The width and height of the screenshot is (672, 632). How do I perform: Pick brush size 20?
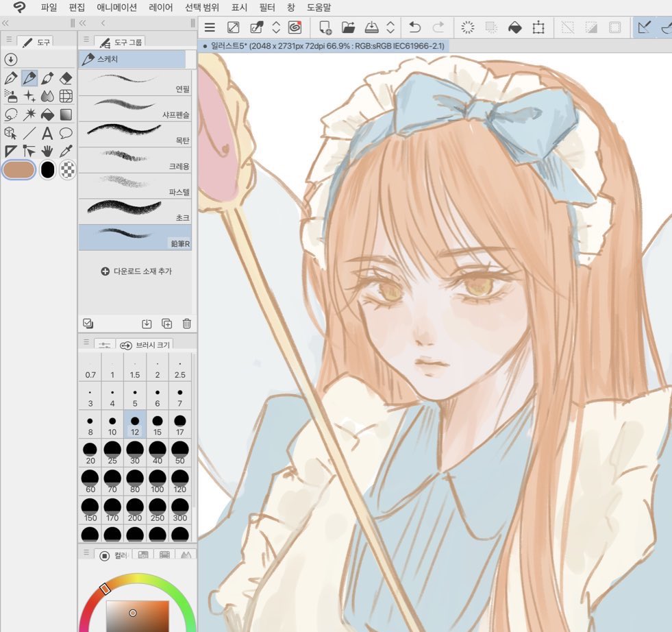tap(90, 453)
